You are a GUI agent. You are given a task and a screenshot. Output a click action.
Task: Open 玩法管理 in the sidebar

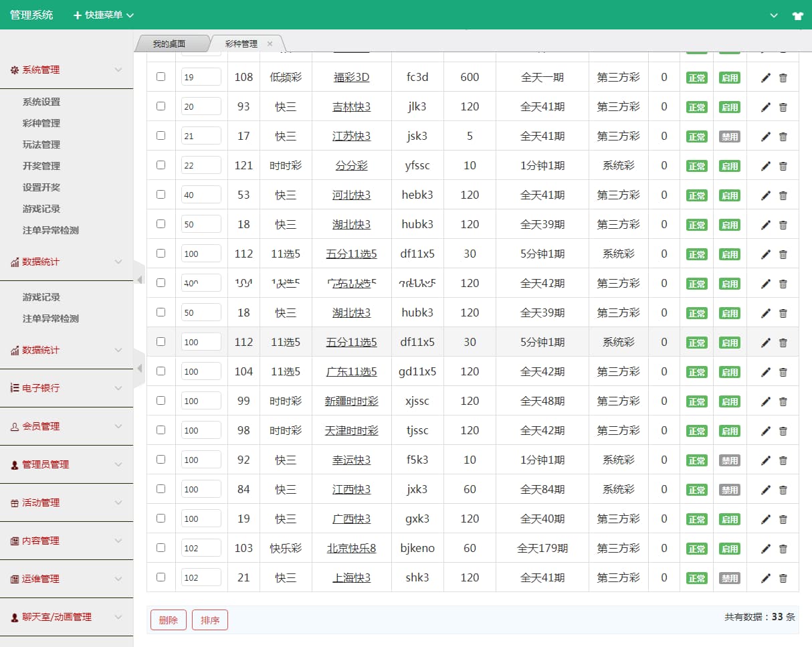click(x=41, y=145)
